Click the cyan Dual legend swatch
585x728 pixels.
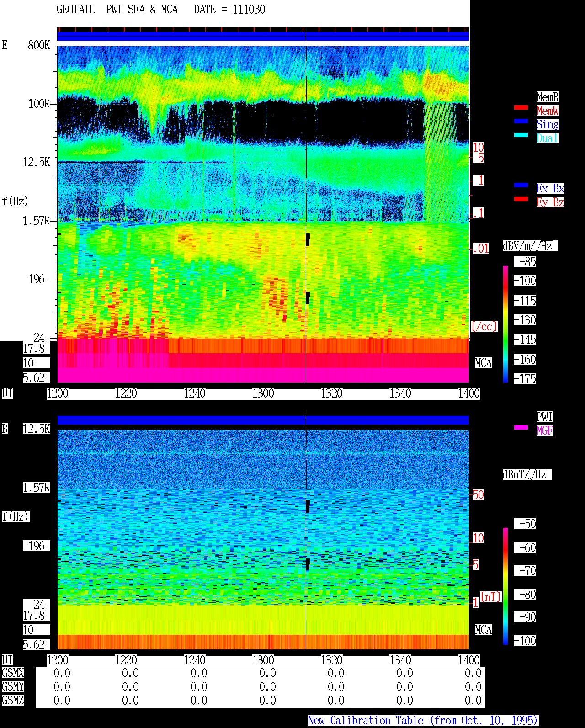point(521,135)
